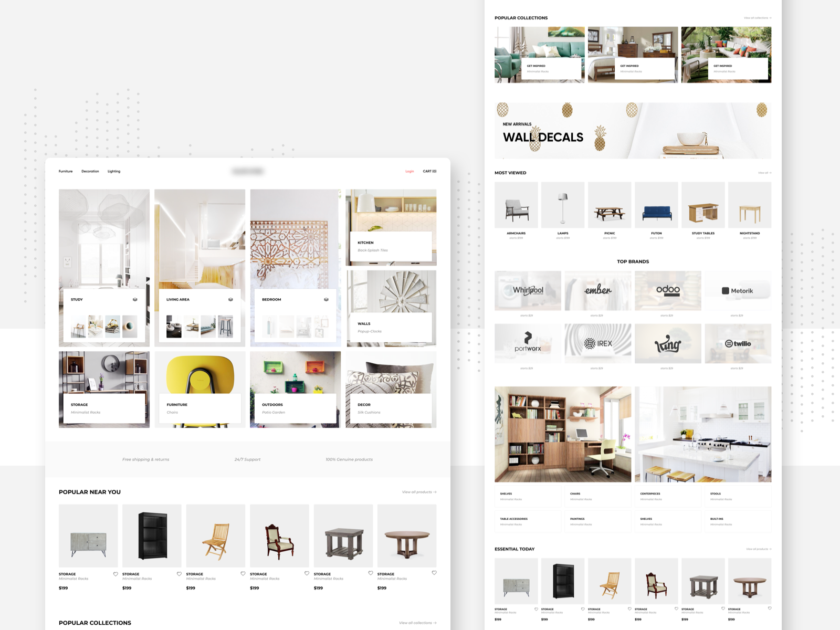The width and height of the screenshot is (840, 630).
Task: Select the Futon icon under Most Viewed
Action: pos(656,205)
